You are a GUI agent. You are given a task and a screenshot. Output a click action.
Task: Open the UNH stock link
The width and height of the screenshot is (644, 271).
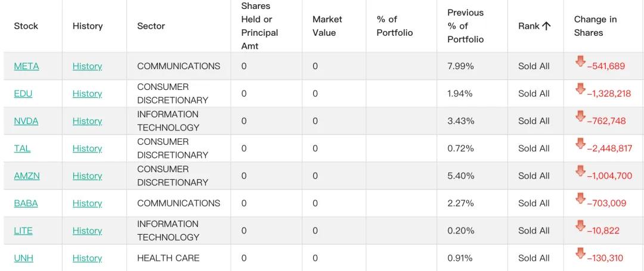pyautogui.click(x=23, y=258)
